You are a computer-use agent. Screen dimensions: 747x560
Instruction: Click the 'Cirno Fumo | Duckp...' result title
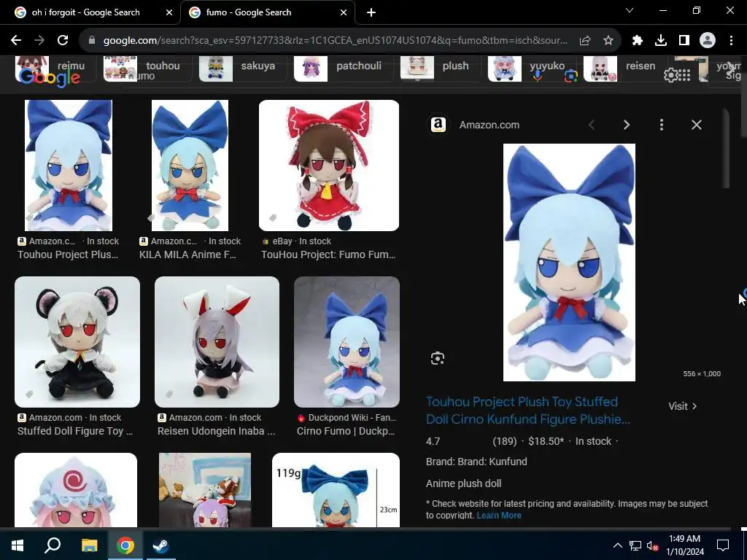click(x=346, y=431)
